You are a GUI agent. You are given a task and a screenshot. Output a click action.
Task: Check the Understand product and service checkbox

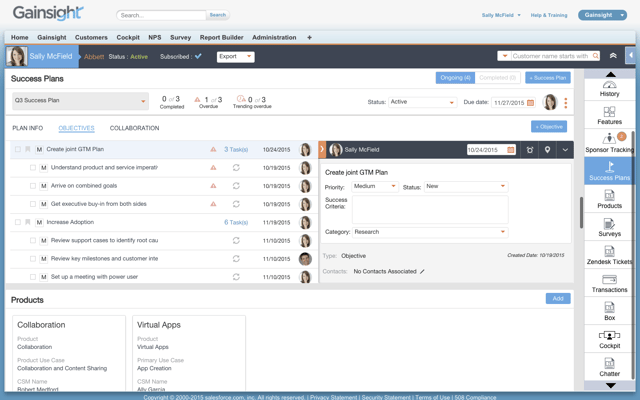33,167
